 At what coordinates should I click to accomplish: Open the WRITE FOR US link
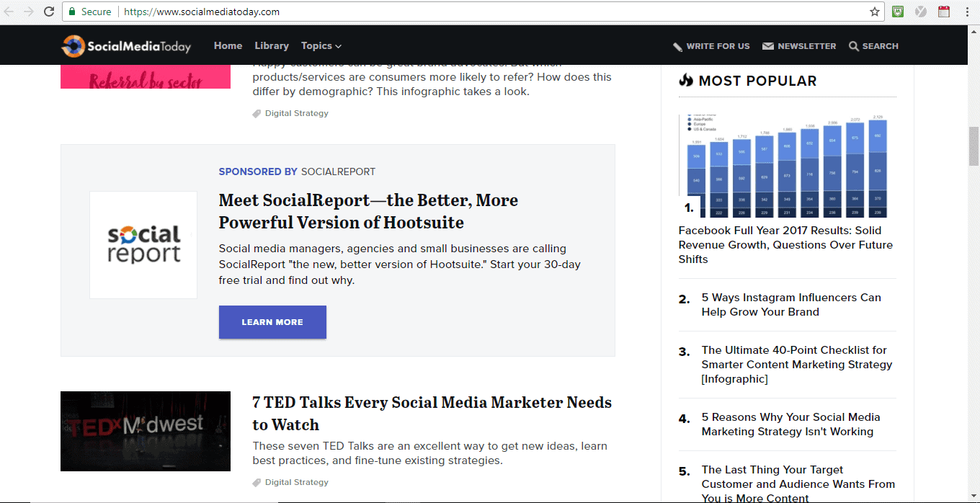click(x=718, y=46)
